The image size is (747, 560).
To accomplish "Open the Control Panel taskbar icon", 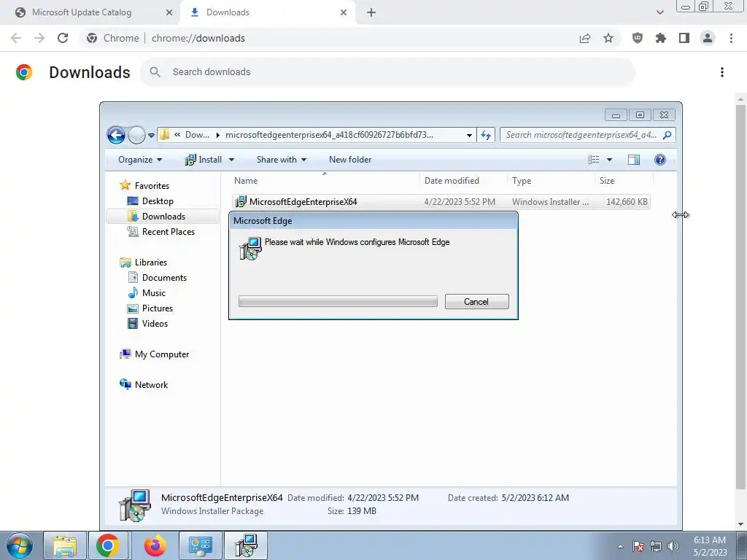I will coord(200,545).
